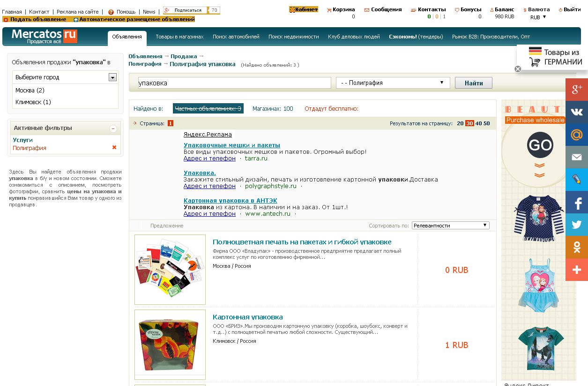588x386 pixels.
Task: Expand more share options plus icon
Action: click(576, 270)
